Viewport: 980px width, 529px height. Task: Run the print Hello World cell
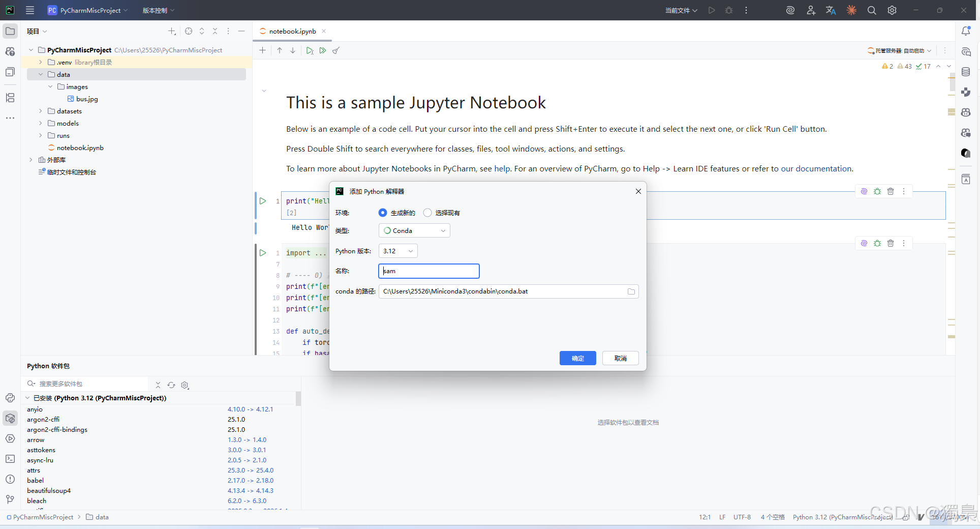263,201
